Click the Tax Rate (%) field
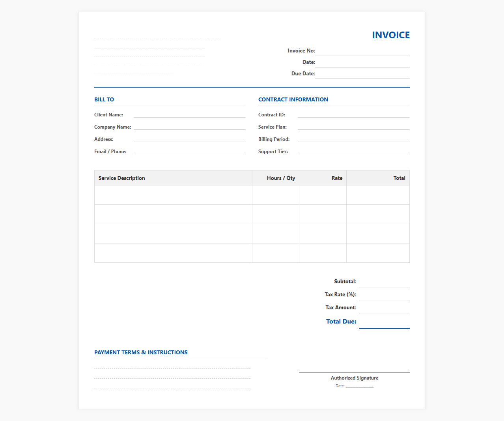Viewport: 504px width, 421px height. pos(385,295)
